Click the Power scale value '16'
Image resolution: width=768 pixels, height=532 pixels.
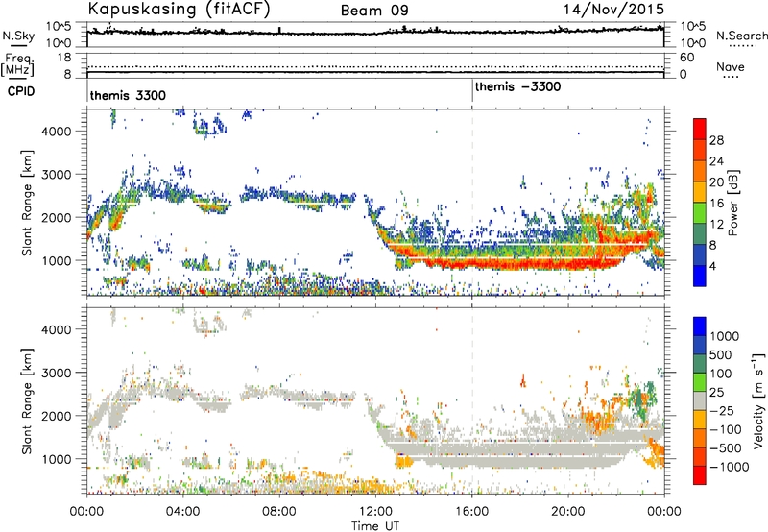[716, 204]
